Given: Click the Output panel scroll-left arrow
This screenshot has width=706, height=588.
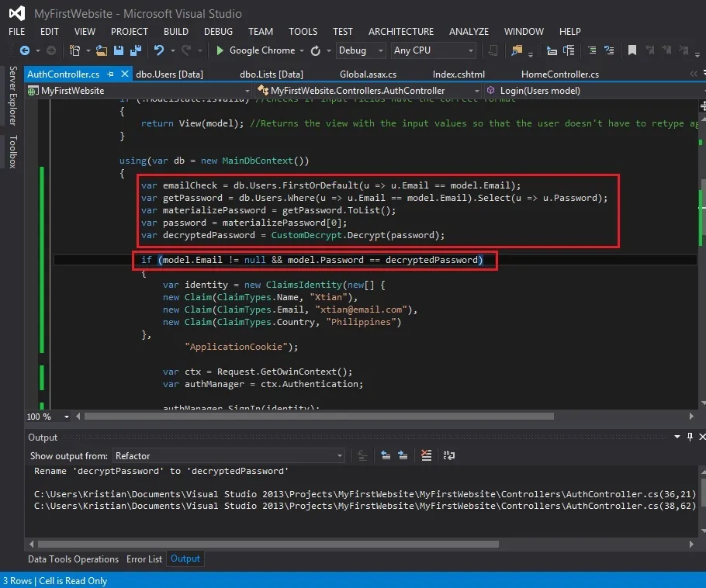Looking at the screenshot, I should 31,545.
